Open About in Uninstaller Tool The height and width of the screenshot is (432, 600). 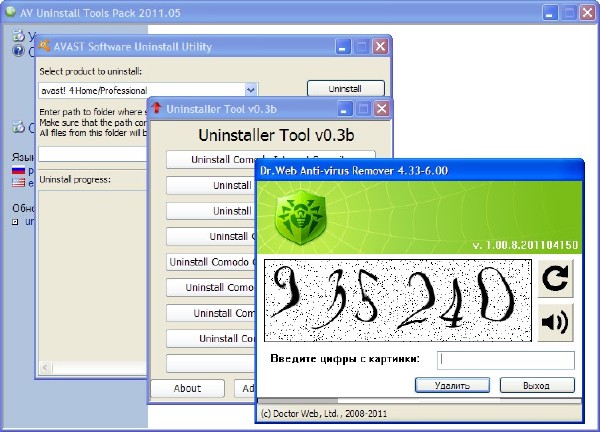(187, 388)
